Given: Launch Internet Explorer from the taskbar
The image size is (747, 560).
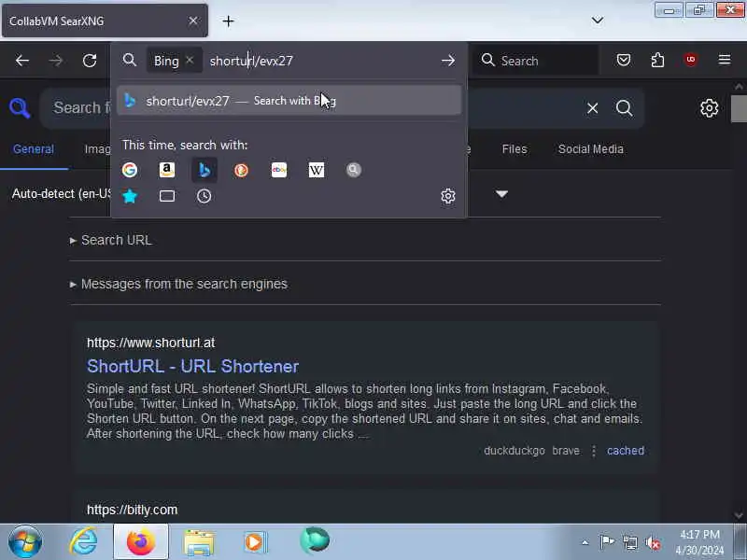Looking at the screenshot, I should click(83, 541).
